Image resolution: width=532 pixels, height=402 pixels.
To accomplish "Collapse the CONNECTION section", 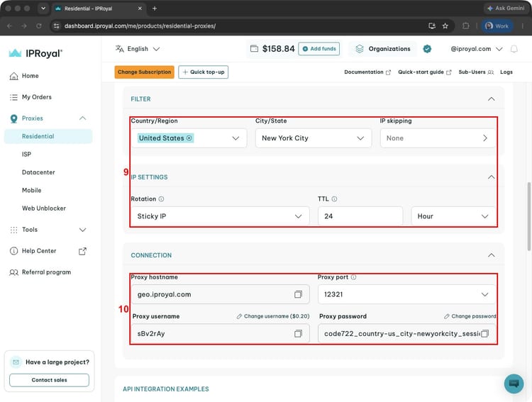I will (491, 255).
